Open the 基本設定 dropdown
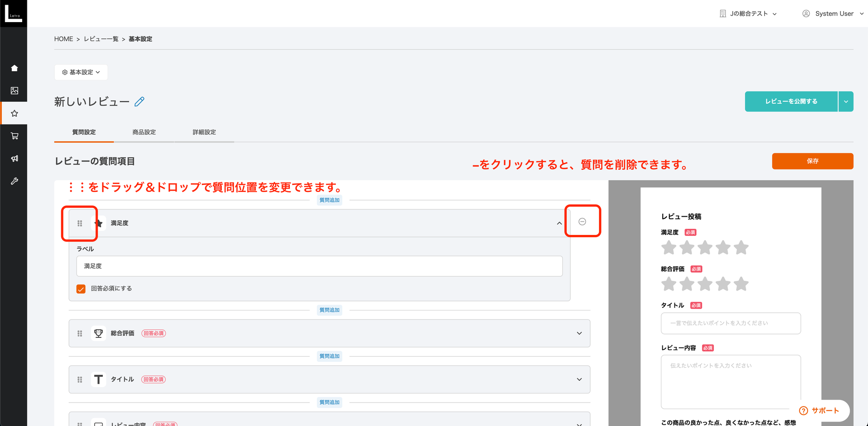This screenshot has height=426, width=868. (x=81, y=72)
